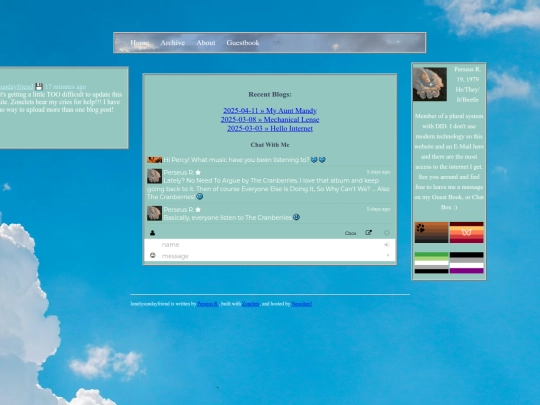This screenshot has width=540, height=405.
Task: Open the Hello Internet blog post
Action: 270,128
